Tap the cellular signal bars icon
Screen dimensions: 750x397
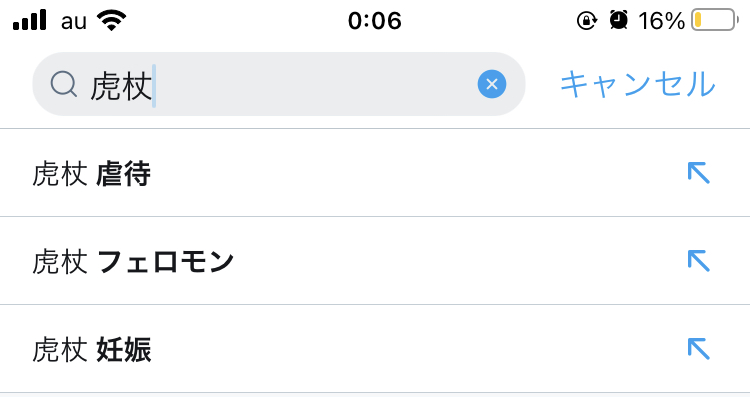point(30,20)
